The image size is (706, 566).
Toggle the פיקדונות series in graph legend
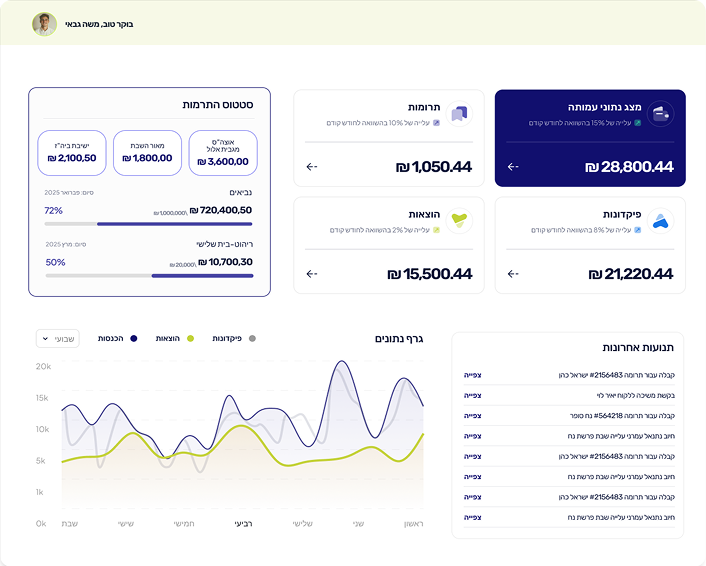(234, 339)
